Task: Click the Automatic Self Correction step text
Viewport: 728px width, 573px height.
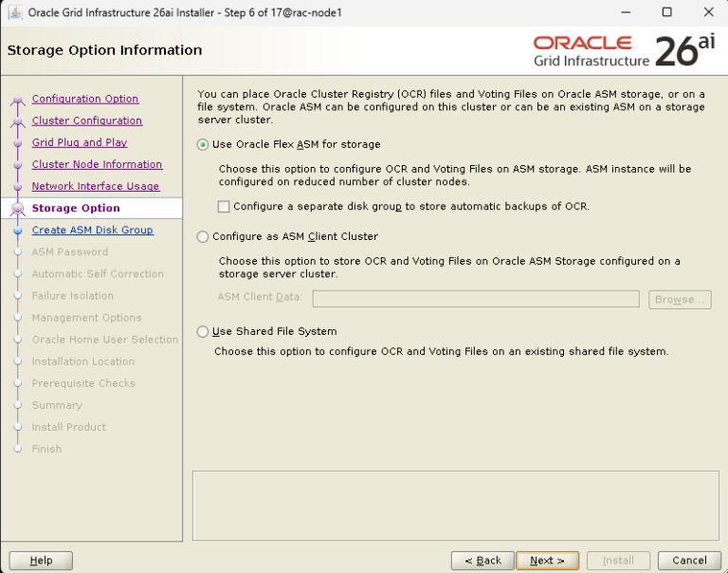Action: coord(98,274)
